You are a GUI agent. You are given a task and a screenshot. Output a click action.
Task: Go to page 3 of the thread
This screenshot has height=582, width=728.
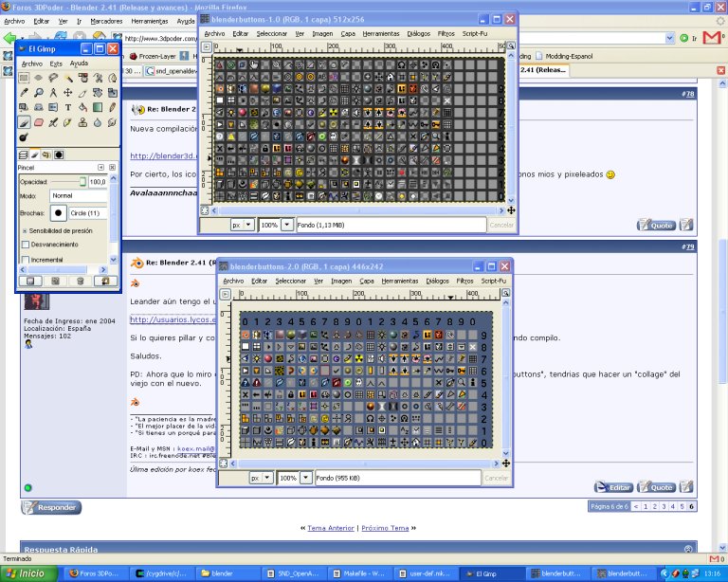click(x=664, y=506)
